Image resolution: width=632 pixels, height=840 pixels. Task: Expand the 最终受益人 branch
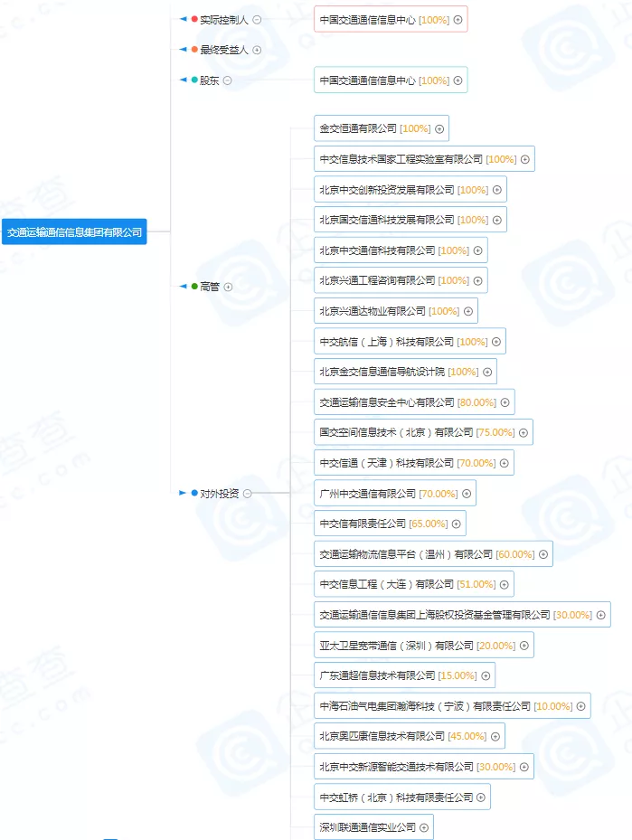point(257,50)
